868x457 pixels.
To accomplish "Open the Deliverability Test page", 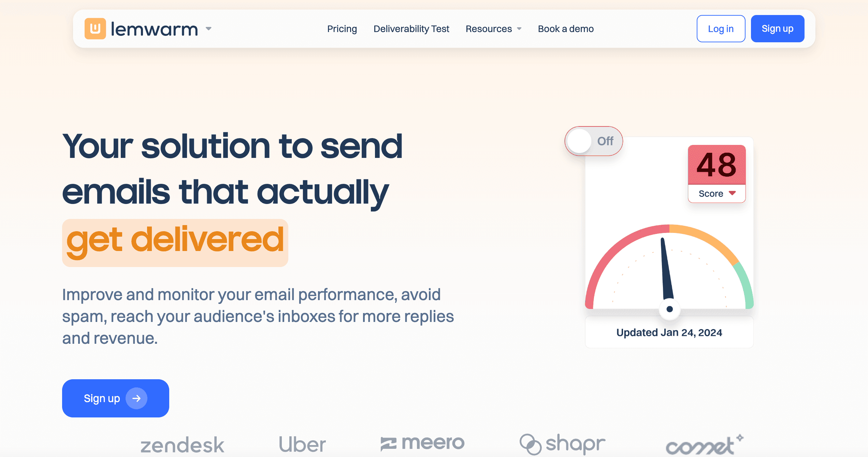I will pyautogui.click(x=411, y=29).
